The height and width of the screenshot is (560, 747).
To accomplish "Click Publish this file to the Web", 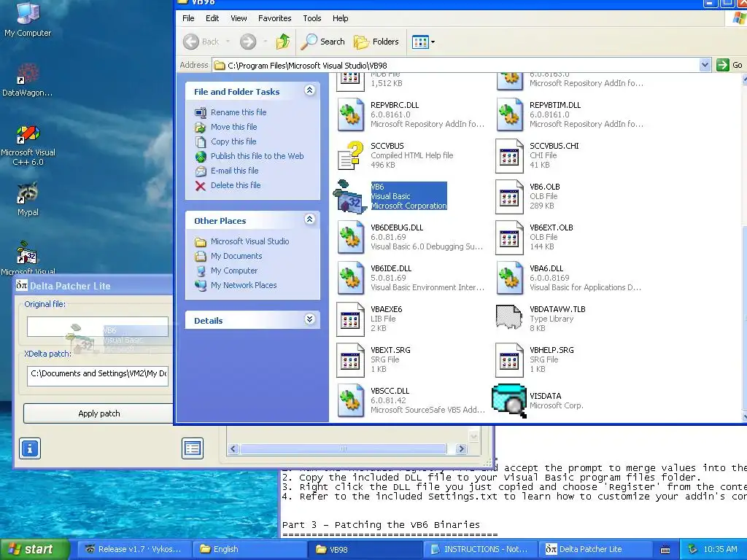I will (x=258, y=156).
